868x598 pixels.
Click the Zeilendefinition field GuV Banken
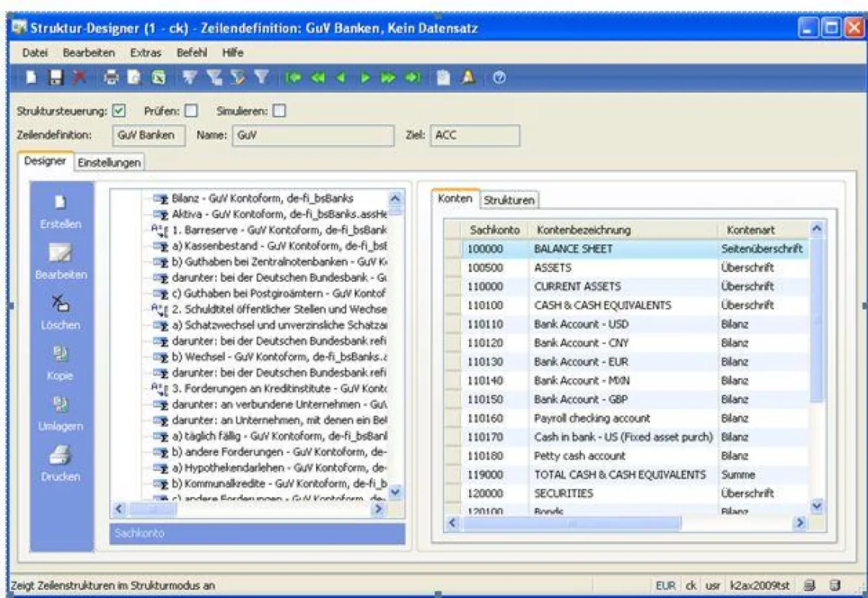coord(149,135)
